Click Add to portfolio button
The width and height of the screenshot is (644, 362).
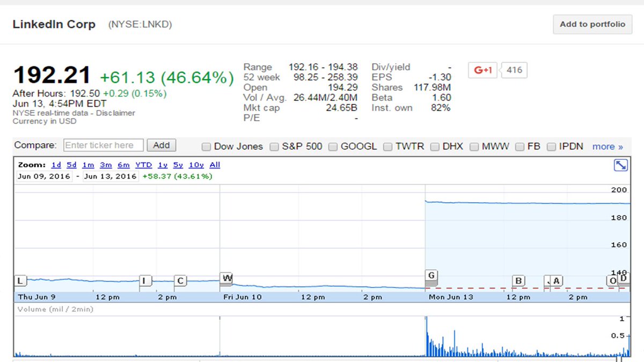point(592,24)
